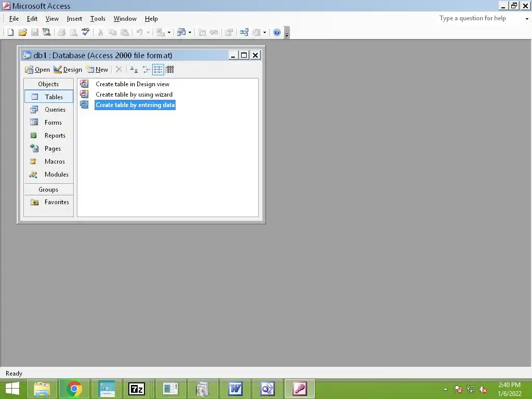Screen dimensions: 532x399
Task: Expand the New Object dropdown arrow
Action: (x=264, y=32)
